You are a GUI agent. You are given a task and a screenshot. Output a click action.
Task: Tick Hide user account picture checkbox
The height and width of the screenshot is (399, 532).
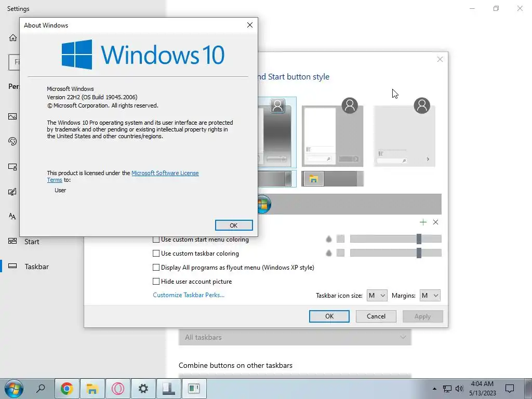[x=156, y=281]
